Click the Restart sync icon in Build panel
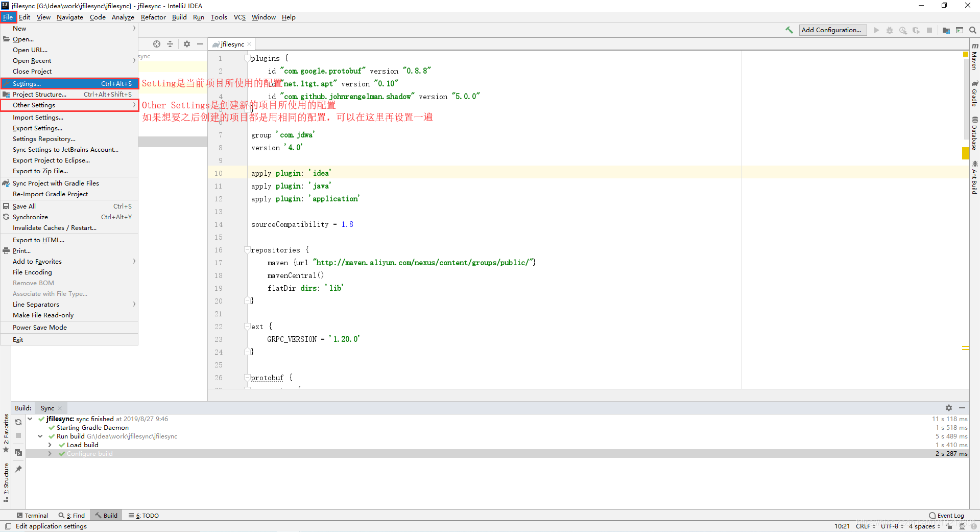The height and width of the screenshot is (532, 980). click(x=18, y=422)
